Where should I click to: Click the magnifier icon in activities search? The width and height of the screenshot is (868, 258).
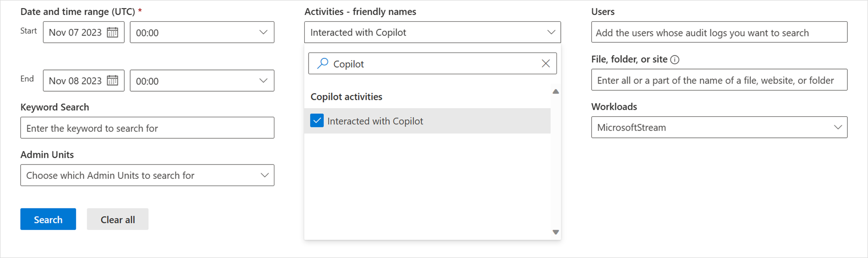point(323,64)
